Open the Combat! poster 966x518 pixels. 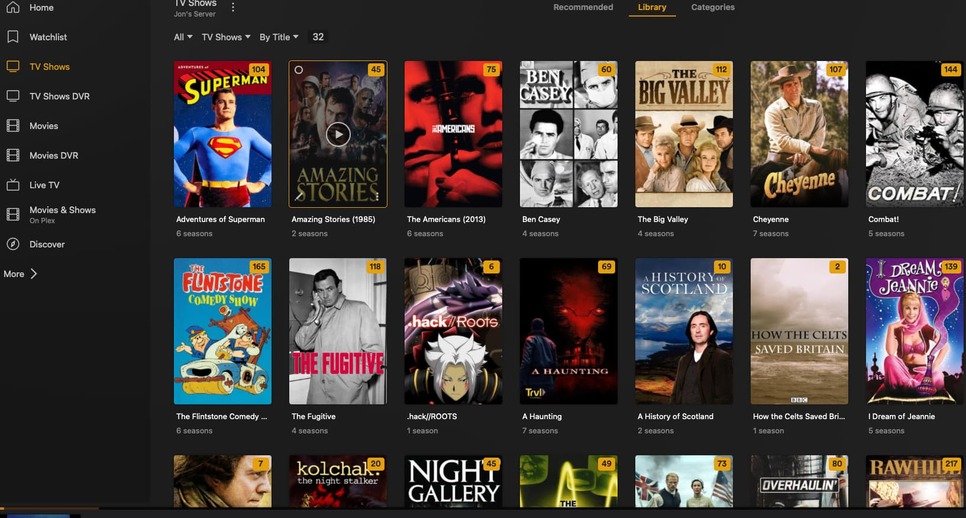[915, 134]
